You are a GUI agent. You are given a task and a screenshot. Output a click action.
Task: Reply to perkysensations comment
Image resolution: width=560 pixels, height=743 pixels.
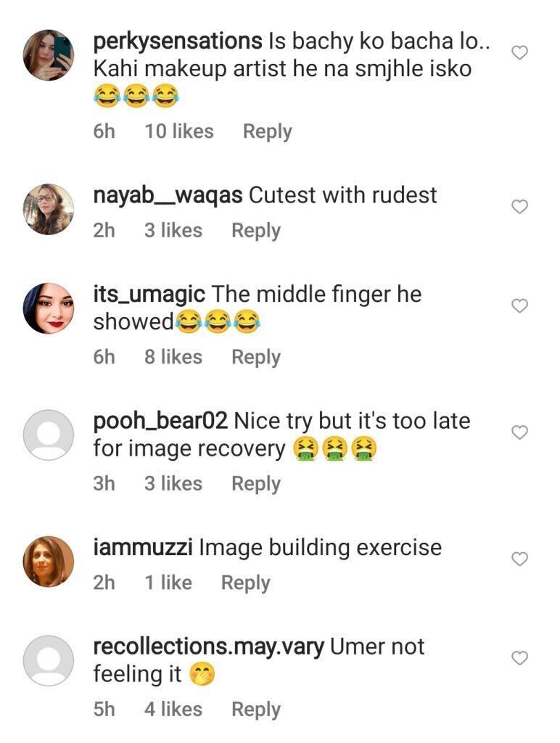(x=267, y=132)
